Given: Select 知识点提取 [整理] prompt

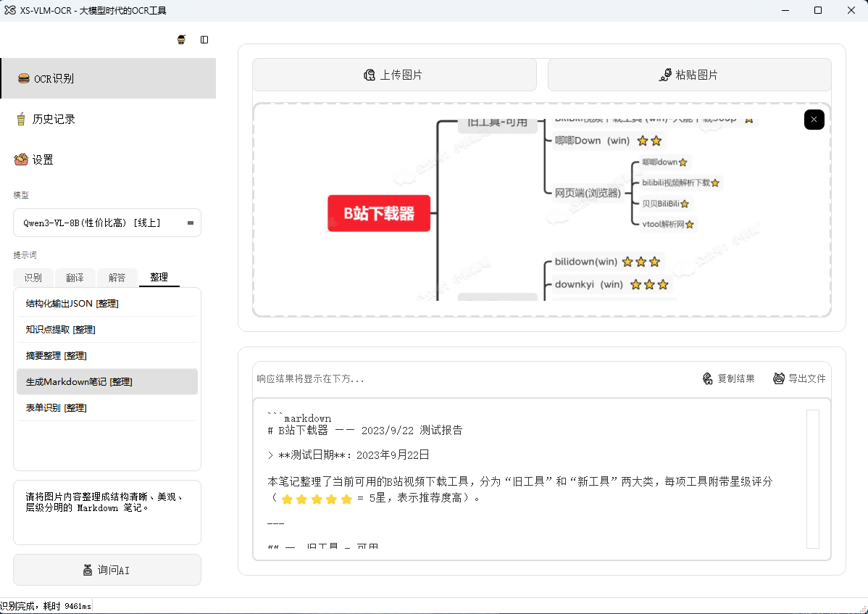Looking at the screenshot, I should point(107,329).
